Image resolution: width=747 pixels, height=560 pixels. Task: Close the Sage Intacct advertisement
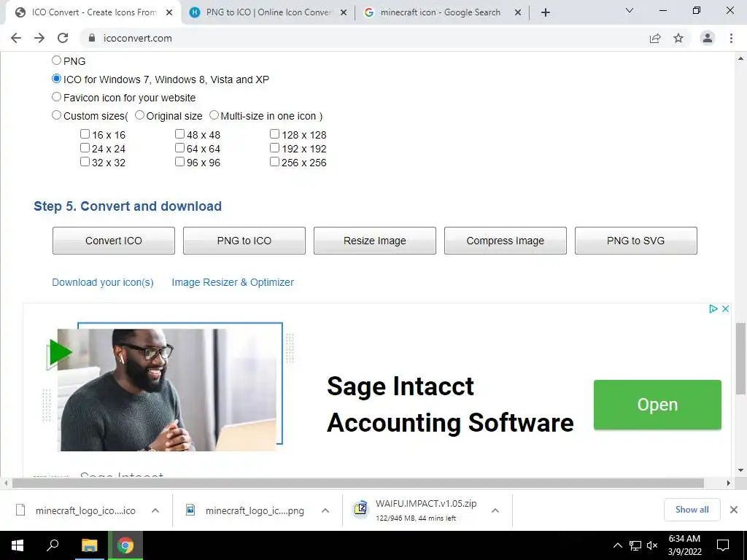click(726, 308)
